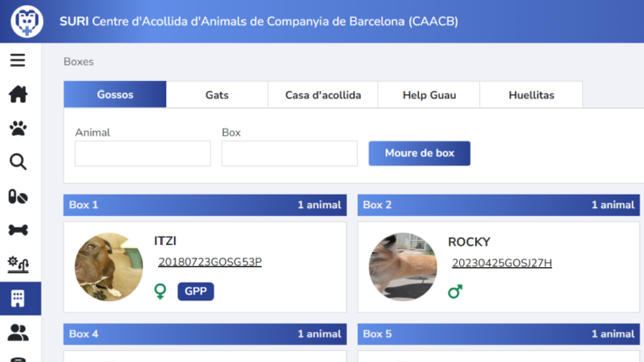Select the bone icon in sidebar
Screen dimensions: 644x362
point(18,230)
